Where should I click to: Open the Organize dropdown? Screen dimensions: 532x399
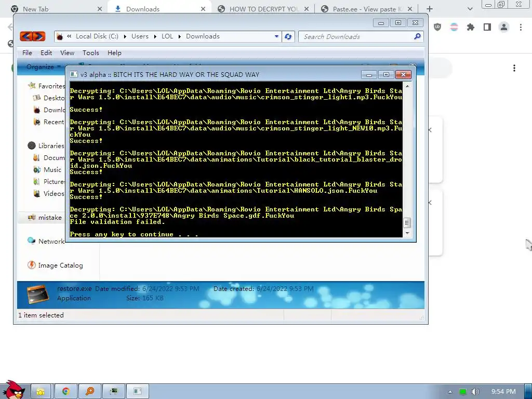click(x=44, y=67)
